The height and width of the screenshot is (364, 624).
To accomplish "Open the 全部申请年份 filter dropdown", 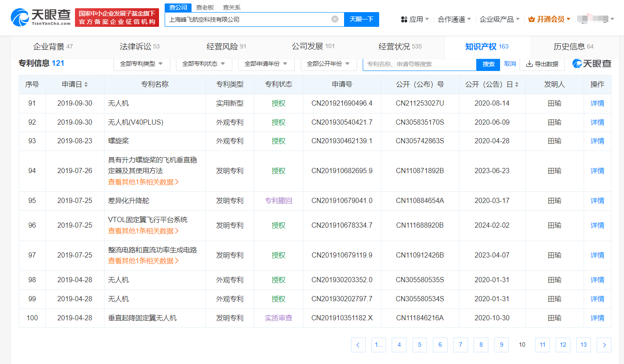I will click(x=266, y=64).
